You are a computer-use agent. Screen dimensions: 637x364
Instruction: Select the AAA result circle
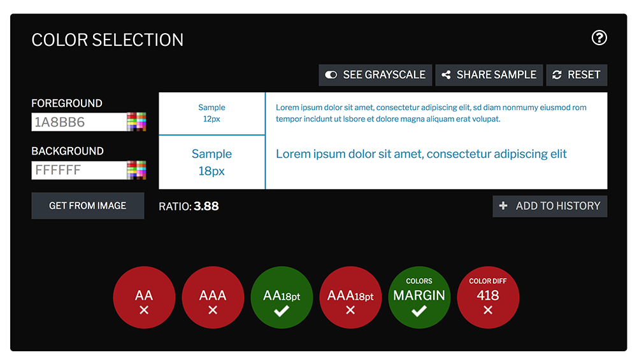coord(213,297)
